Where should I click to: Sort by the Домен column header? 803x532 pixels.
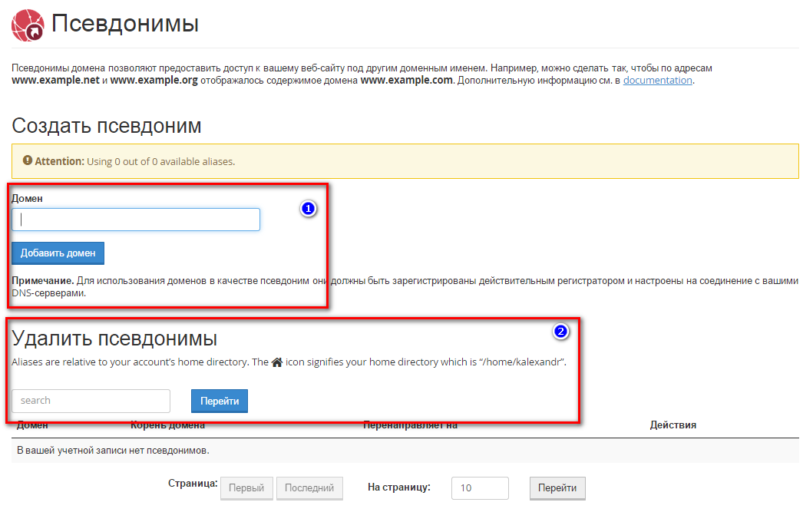(32, 425)
